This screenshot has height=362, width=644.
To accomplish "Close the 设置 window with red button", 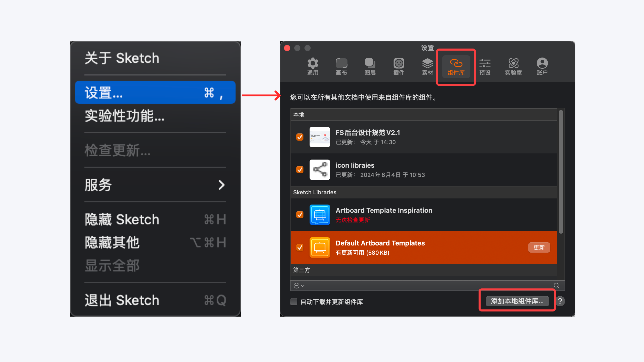I will click(287, 48).
